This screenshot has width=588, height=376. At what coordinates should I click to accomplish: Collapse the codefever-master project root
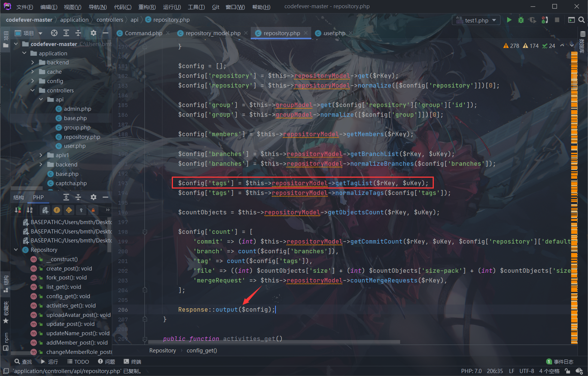coord(16,44)
